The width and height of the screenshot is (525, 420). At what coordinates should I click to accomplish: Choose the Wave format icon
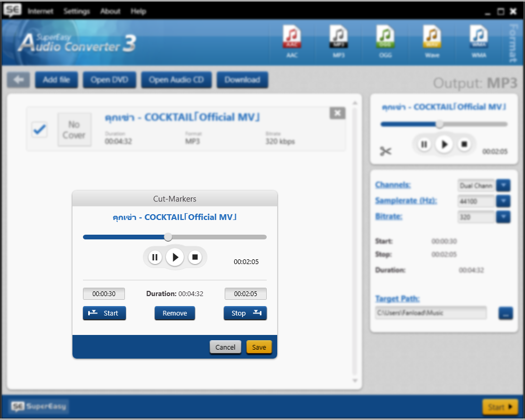[x=432, y=41]
